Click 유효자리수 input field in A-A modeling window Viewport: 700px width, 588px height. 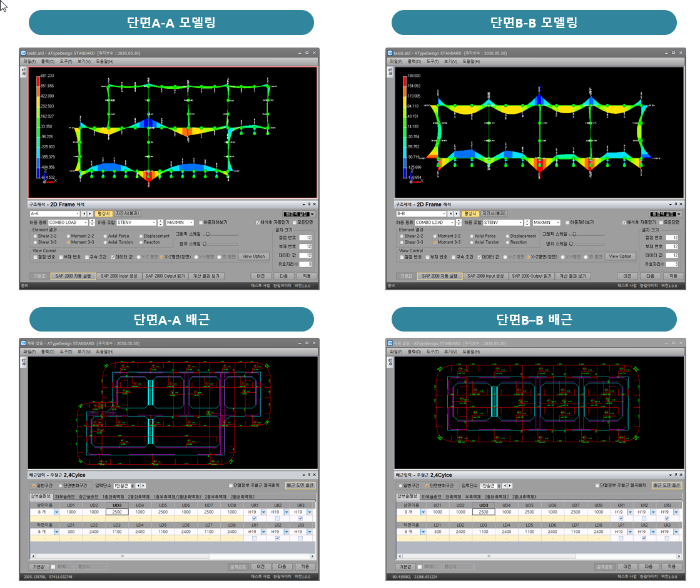pyautogui.click(x=305, y=265)
